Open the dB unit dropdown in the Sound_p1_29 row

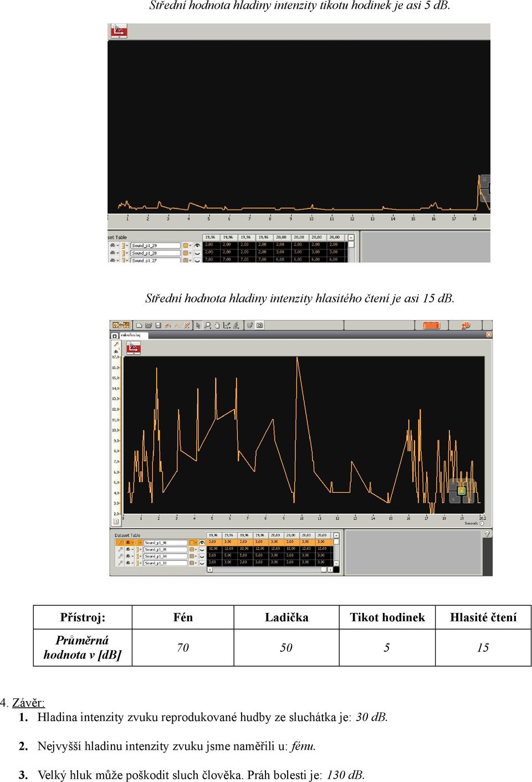pos(115,246)
